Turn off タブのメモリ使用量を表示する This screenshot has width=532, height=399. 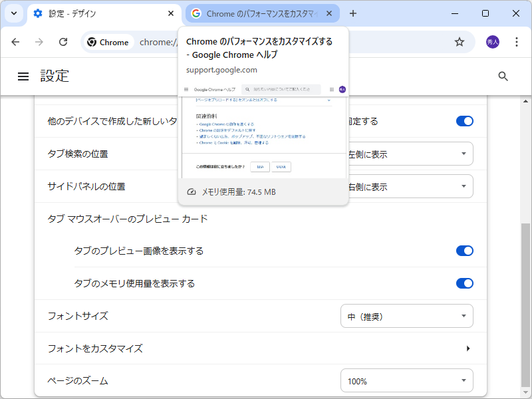[x=464, y=283]
